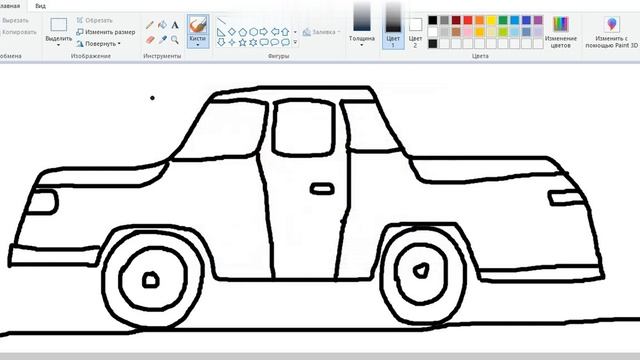The width and height of the screenshot is (640, 360).
Task: Choose the Oval callout shape
Action: coord(275,42)
